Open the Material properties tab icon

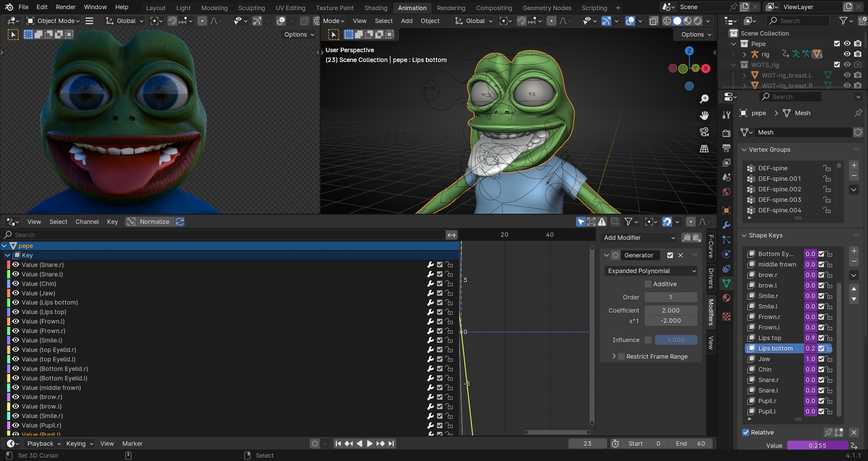click(726, 298)
